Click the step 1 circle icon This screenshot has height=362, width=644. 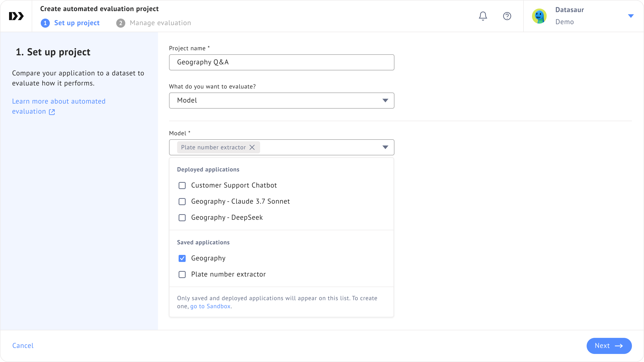pos(45,23)
